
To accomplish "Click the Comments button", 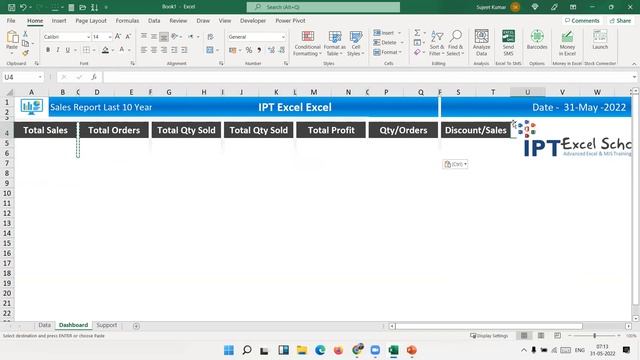I will coord(582,20).
